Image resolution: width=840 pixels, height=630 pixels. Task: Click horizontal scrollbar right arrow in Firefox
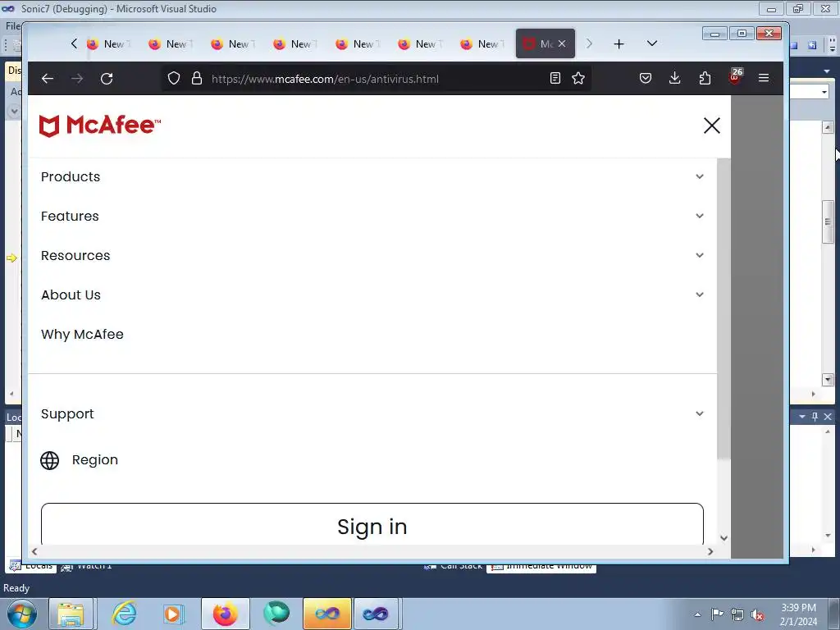coord(710,552)
